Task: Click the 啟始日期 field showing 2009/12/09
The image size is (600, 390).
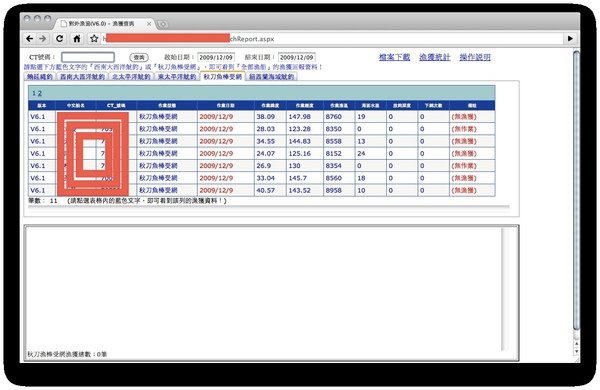Action: [216, 57]
